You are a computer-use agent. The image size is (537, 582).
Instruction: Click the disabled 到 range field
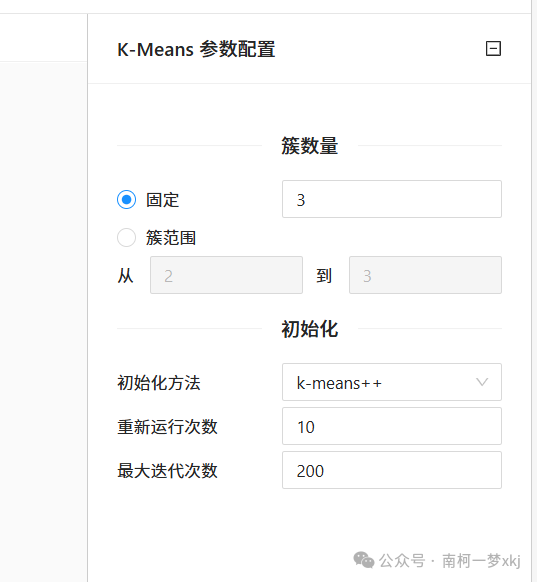tap(425, 275)
